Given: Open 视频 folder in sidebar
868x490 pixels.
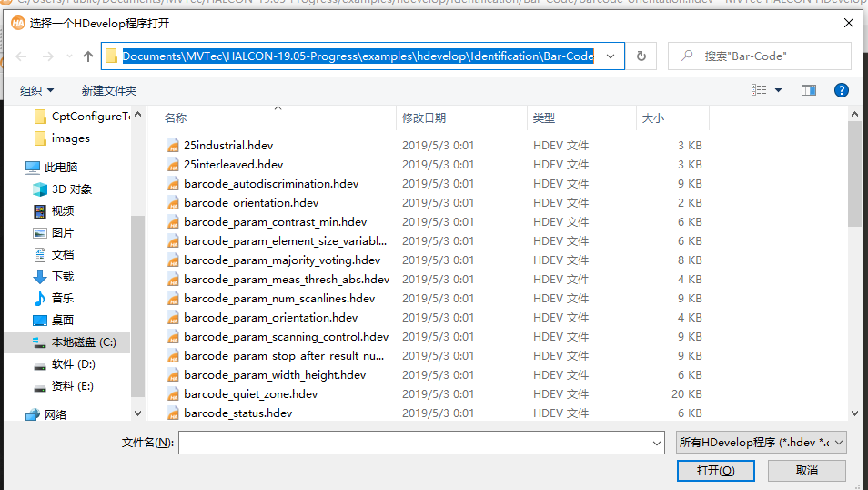Looking at the screenshot, I should coord(54,211).
